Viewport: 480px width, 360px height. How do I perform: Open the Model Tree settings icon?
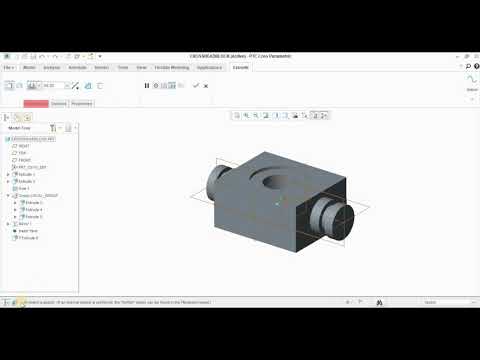53,128
